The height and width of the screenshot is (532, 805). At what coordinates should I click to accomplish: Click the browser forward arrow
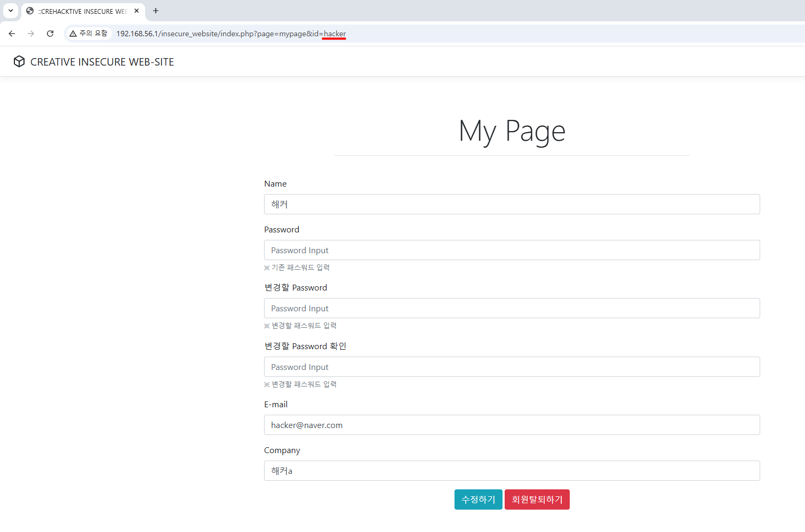click(x=31, y=34)
